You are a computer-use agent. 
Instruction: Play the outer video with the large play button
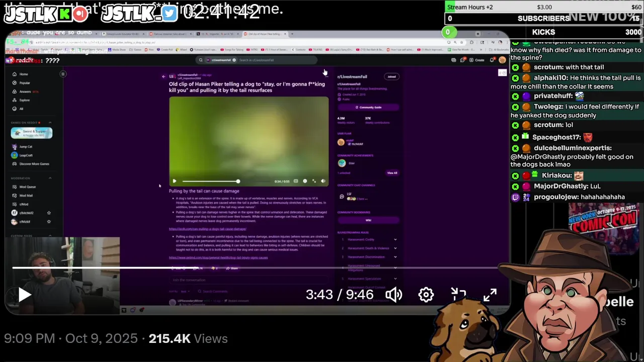click(x=25, y=295)
